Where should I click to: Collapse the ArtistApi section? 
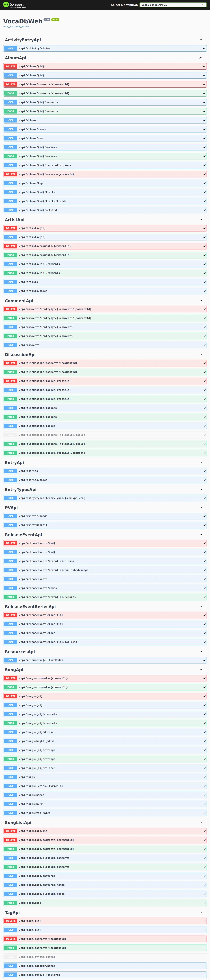pyautogui.click(x=201, y=220)
